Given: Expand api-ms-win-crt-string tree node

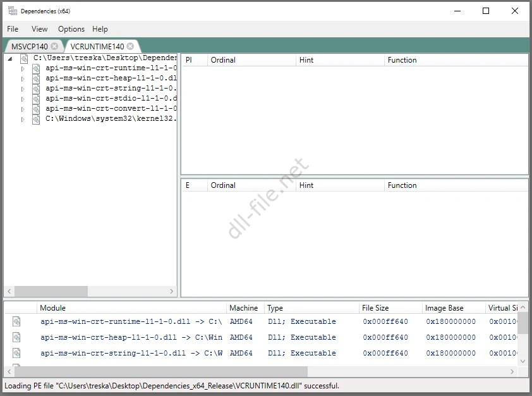Looking at the screenshot, I should pyautogui.click(x=23, y=89).
